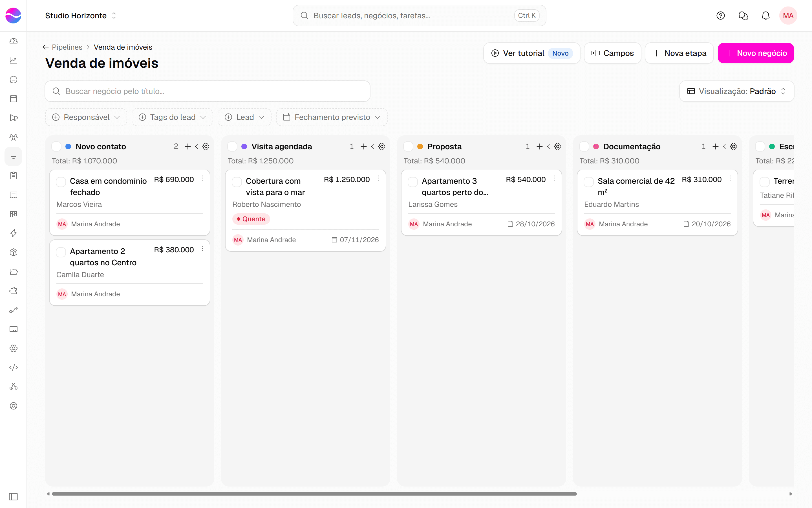
Task: Open the Campos fields button
Action: click(612, 53)
